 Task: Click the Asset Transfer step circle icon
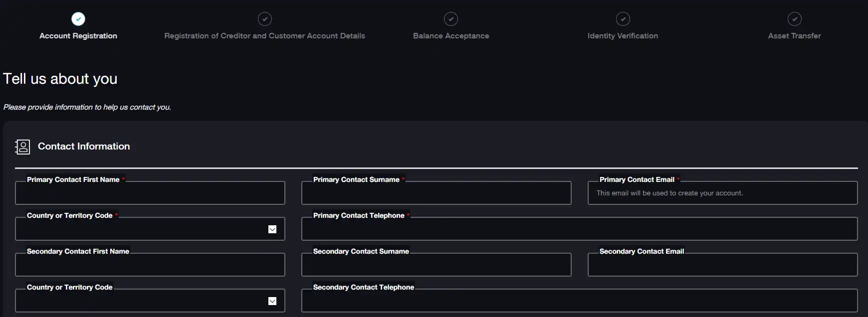tap(794, 19)
